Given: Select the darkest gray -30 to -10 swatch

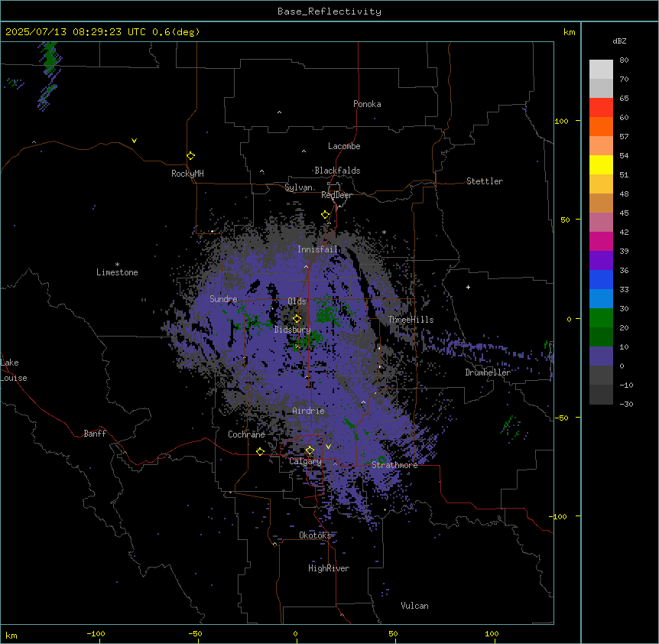Looking at the screenshot, I should tap(601, 395).
